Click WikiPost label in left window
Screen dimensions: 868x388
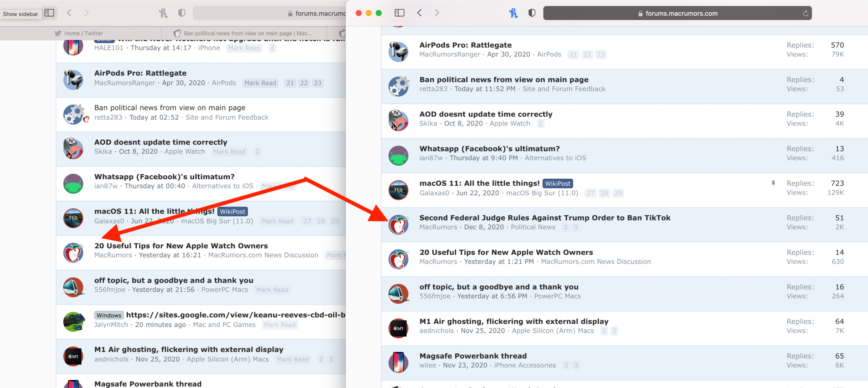pos(233,211)
